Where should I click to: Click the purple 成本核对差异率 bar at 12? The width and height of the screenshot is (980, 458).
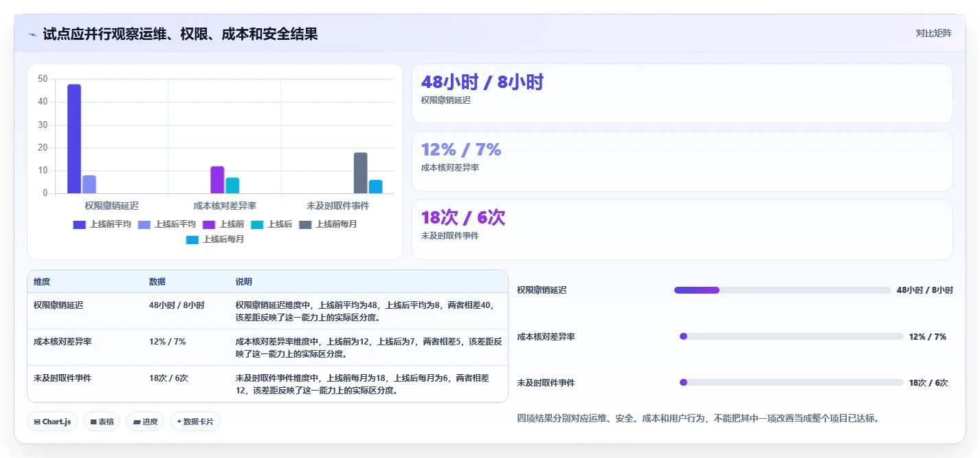click(217, 179)
